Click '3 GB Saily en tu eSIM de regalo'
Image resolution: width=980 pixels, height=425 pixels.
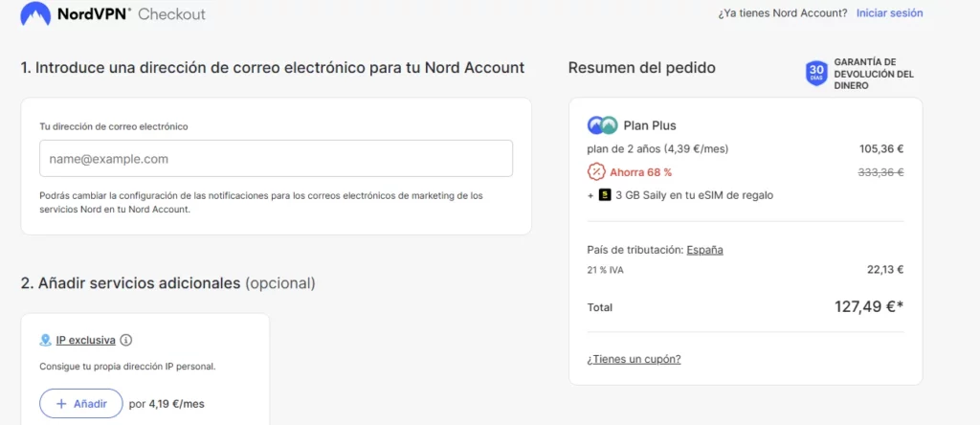695,195
